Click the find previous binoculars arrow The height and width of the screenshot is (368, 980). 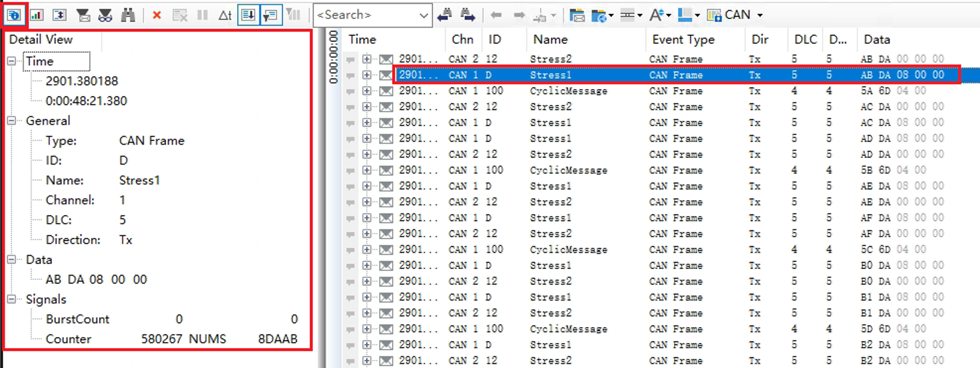click(x=444, y=15)
